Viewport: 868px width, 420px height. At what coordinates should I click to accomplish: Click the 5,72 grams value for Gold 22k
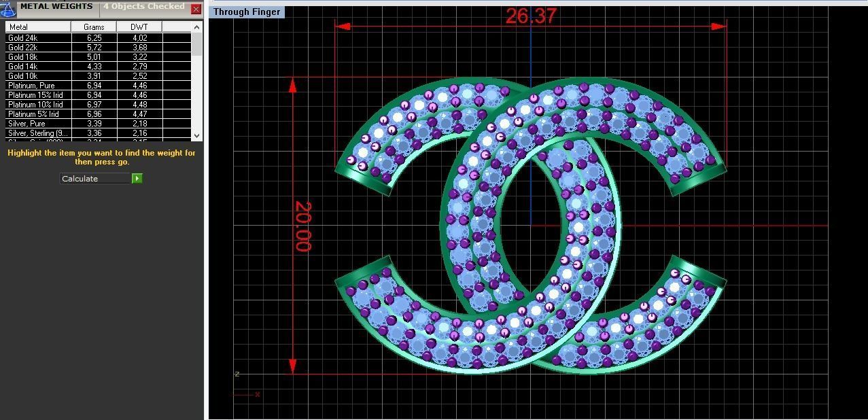coord(94,48)
